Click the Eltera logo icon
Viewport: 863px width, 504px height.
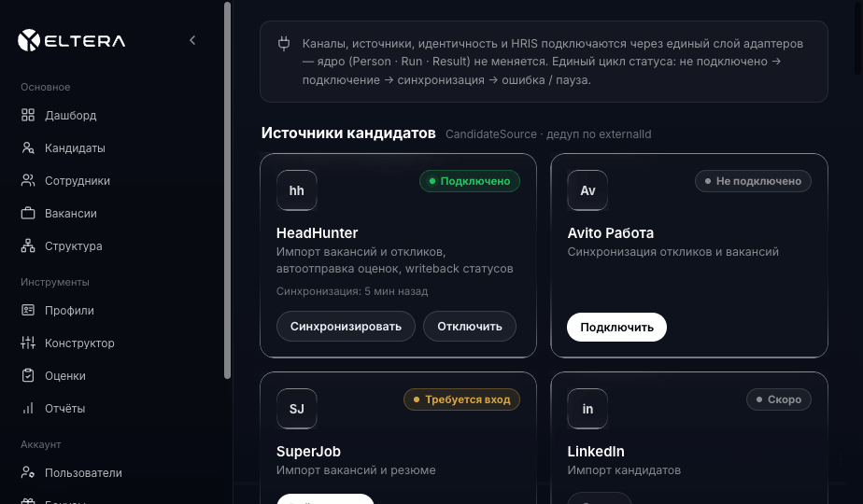pos(29,40)
